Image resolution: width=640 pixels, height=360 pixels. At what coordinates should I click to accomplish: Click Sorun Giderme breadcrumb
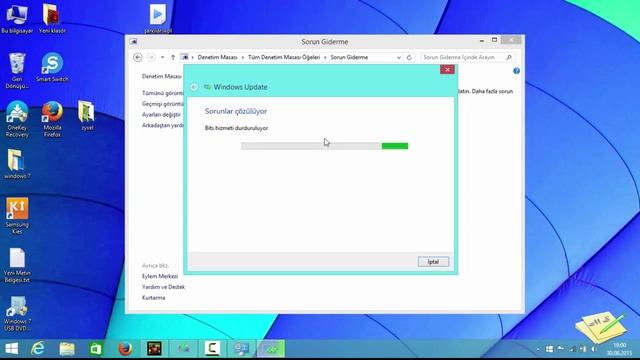[349, 58]
